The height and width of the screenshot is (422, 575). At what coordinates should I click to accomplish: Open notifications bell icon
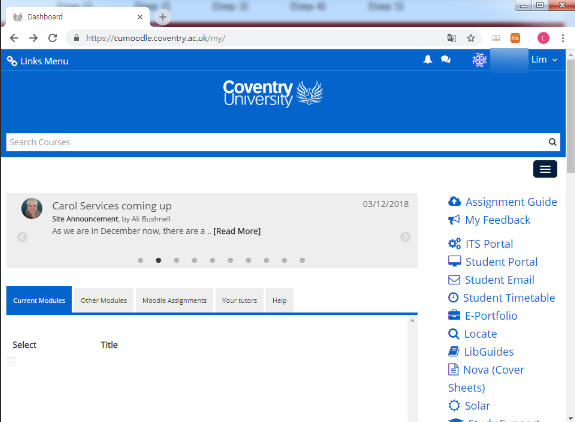click(428, 59)
